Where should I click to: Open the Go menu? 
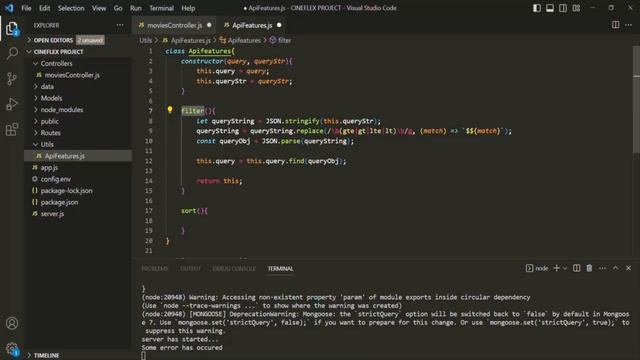pos(118,8)
